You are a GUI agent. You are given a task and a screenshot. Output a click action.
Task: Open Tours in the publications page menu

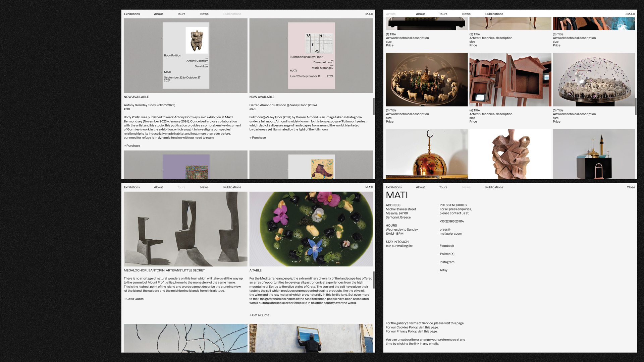pos(181,14)
